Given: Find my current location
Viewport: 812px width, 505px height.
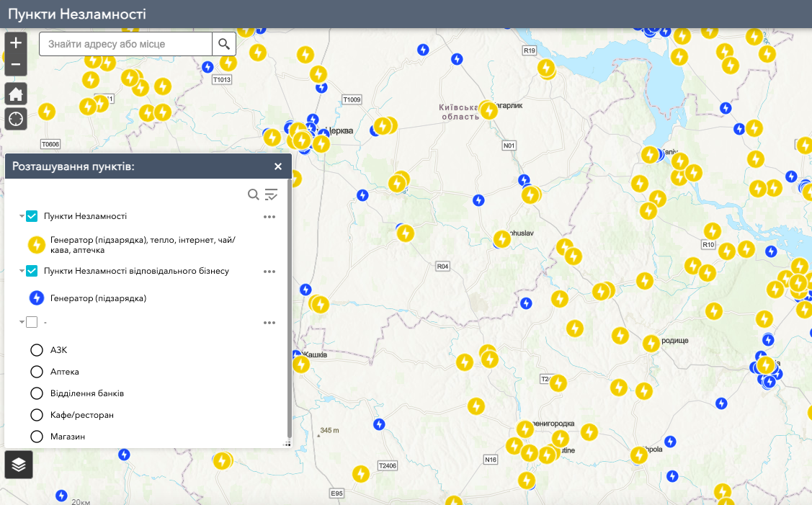Looking at the screenshot, I should 16,118.
